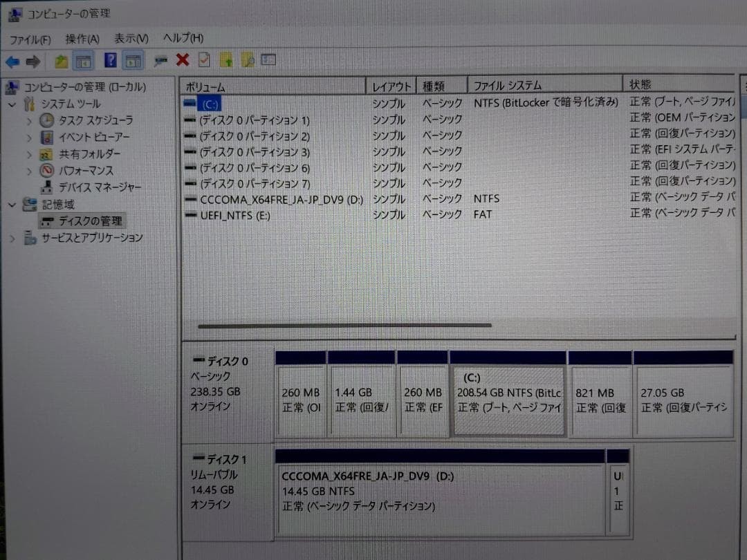
Task: Select デバイス マネージャー in the tree
Action: [x=100, y=187]
